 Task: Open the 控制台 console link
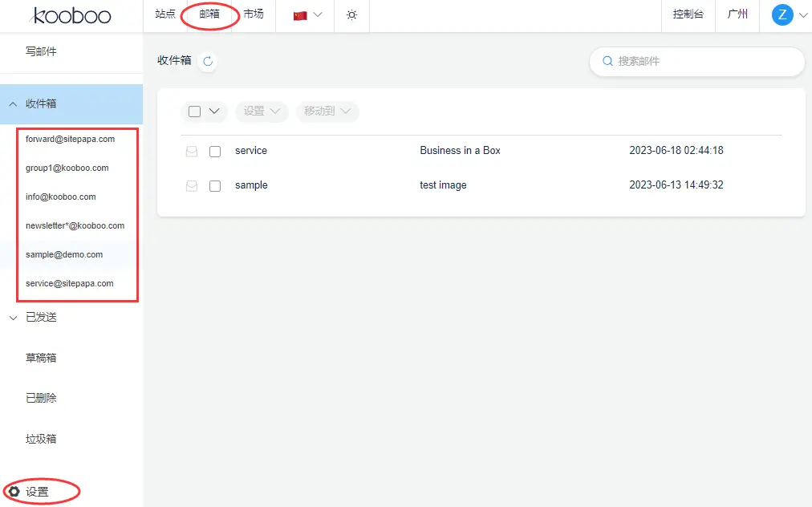(x=688, y=14)
